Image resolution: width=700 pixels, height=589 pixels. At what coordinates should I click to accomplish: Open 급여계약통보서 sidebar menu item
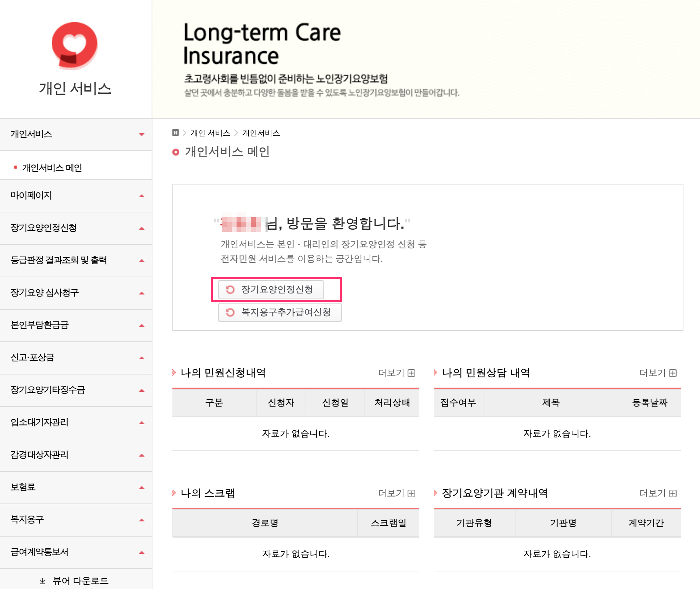(x=40, y=552)
